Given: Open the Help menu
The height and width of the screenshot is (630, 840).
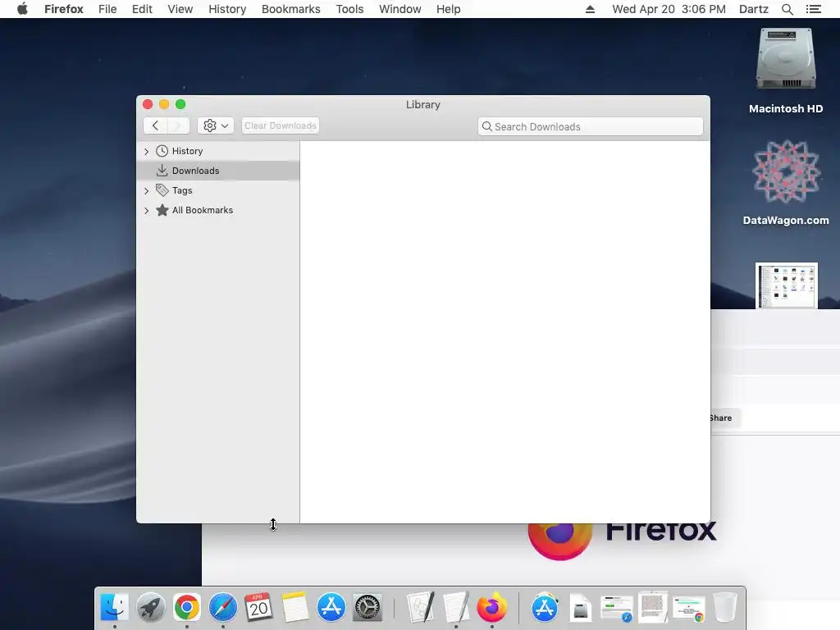Looking at the screenshot, I should [x=449, y=9].
